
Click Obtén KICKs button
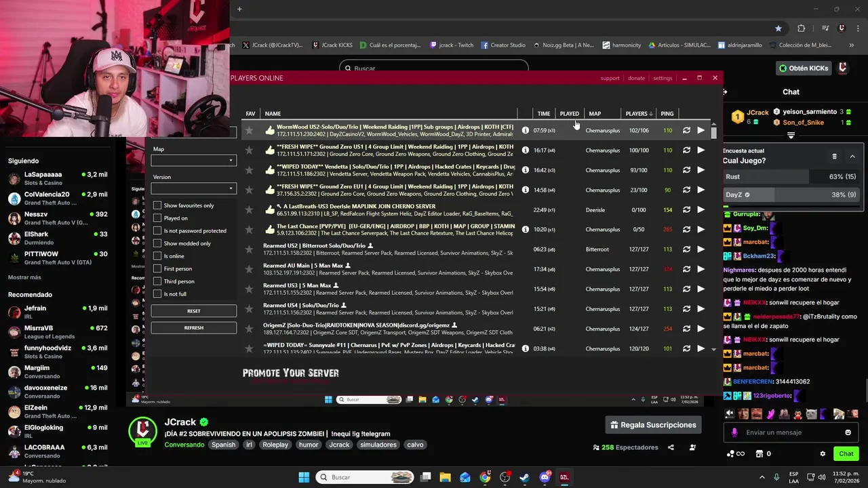tap(804, 68)
